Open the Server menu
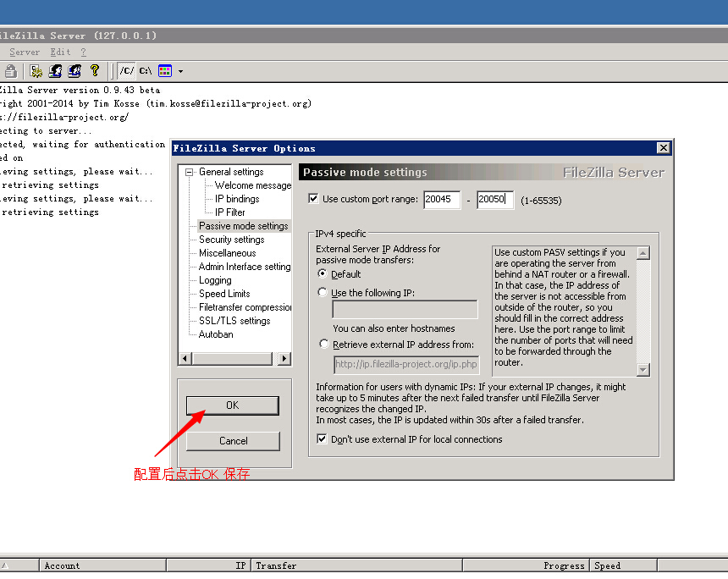The height and width of the screenshot is (579, 728). pos(25,52)
